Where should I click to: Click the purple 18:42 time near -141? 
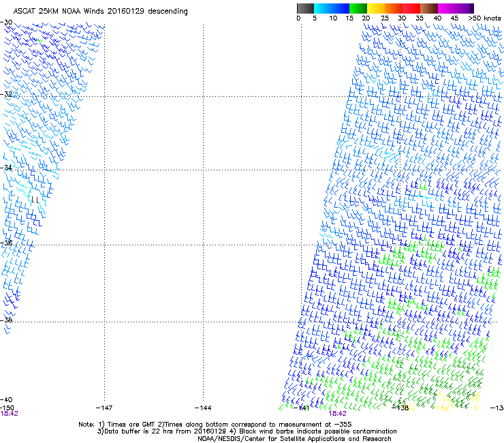[337, 414]
